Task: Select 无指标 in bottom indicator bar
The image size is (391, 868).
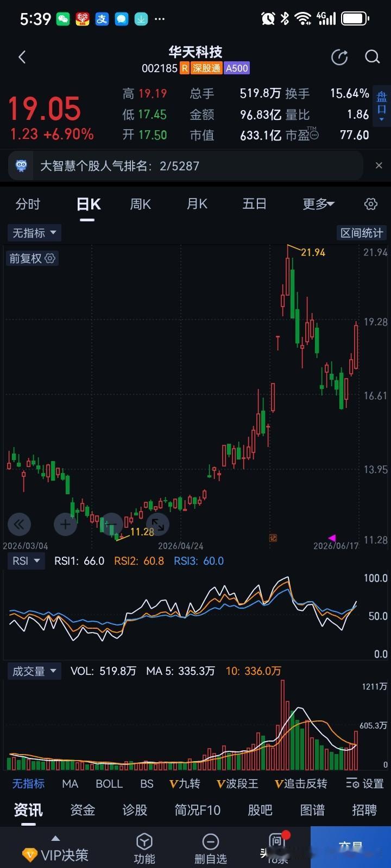Action: click(x=28, y=783)
